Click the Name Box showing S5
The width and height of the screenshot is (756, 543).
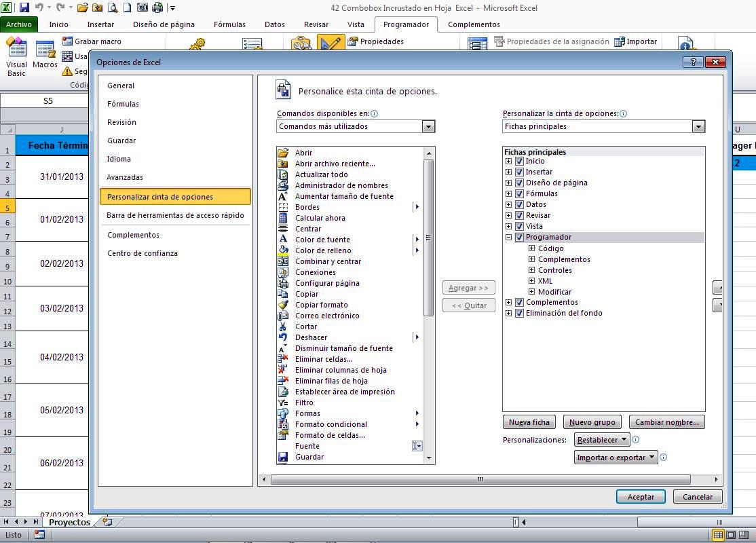click(48, 100)
